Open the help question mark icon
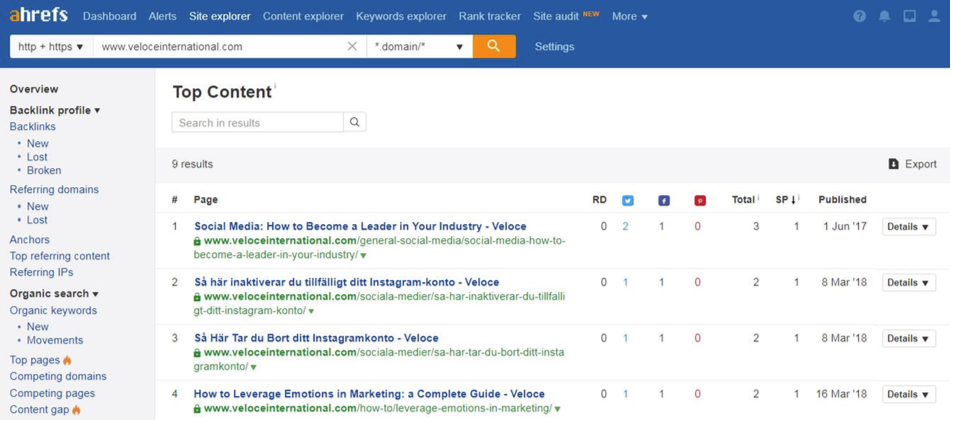The height and width of the screenshot is (422, 953). [x=859, y=16]
